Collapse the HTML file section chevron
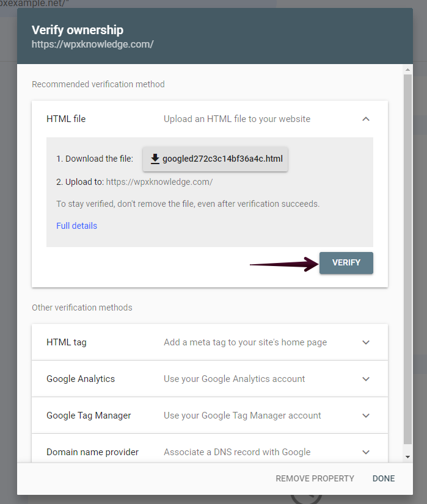 pos(366,119)
